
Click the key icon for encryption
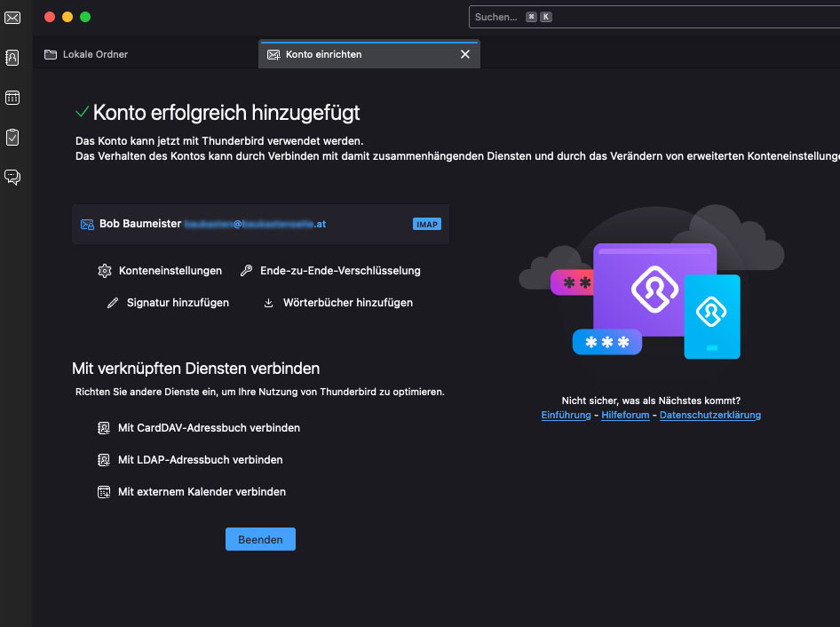coord(247,271)
